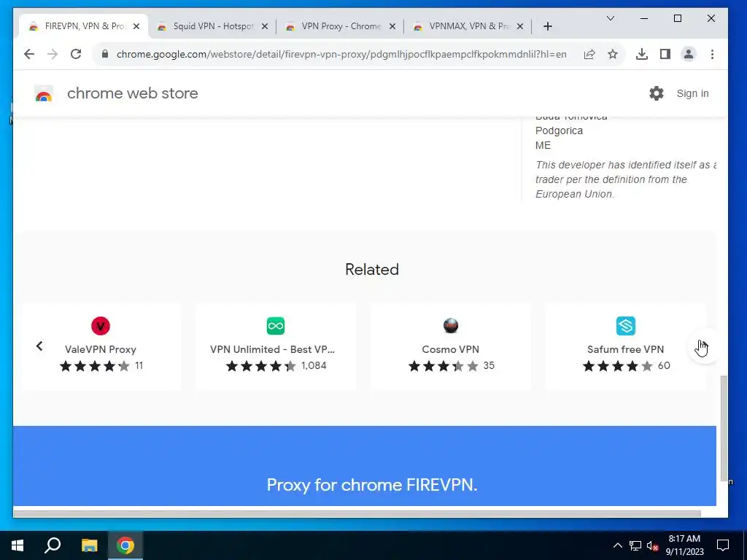The width and height of the screenshot is (747, 560).
Task: Switch to the VPNMAX, VPN & Proxy tab
Action: tap(469, 26)
